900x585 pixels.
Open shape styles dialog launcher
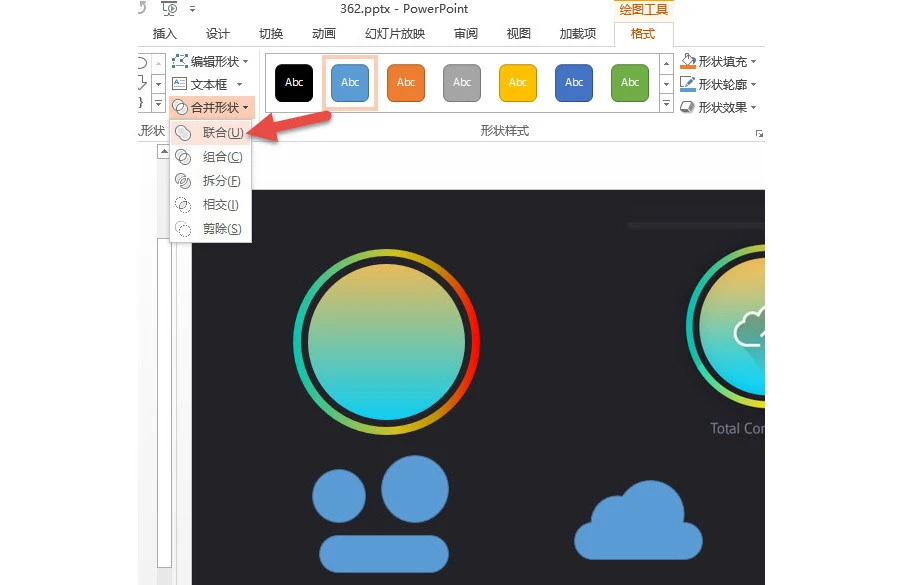point(759,134)
